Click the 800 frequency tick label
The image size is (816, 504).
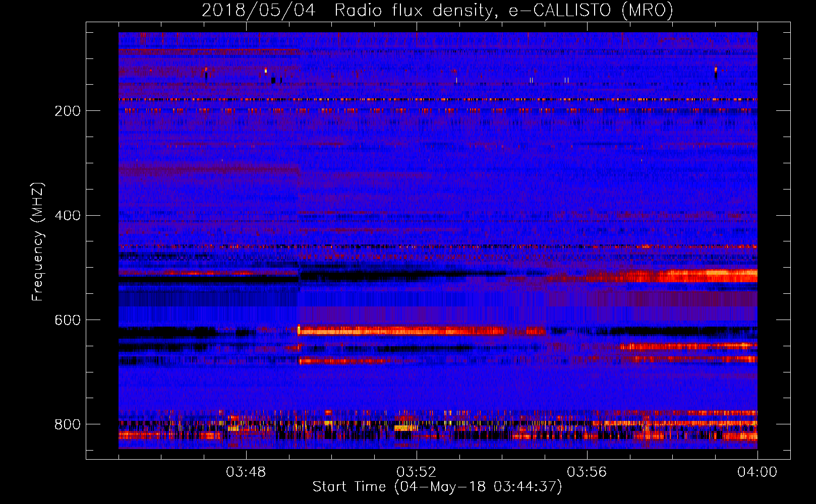(68, 424)
